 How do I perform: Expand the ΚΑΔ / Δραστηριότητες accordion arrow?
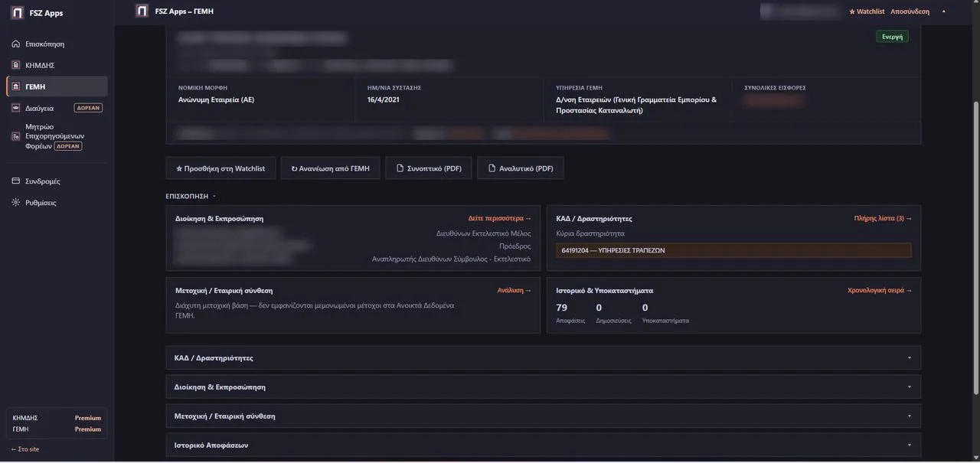point(910,358)
